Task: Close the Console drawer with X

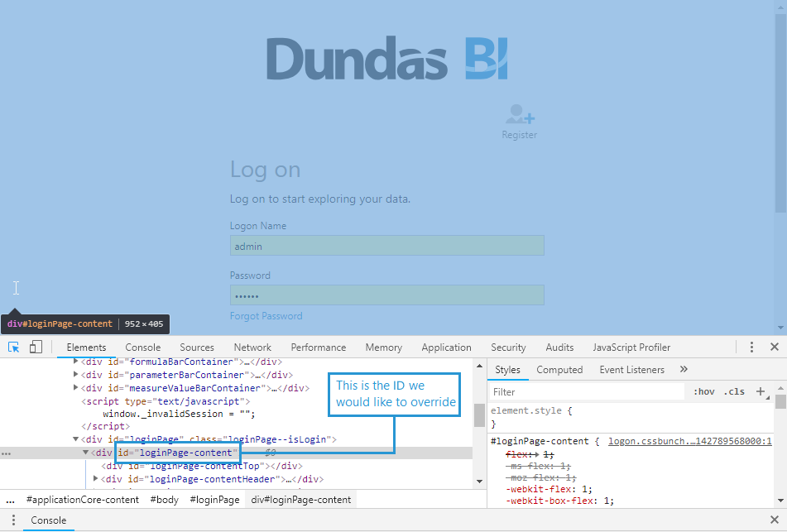Action: coord(774,520)
